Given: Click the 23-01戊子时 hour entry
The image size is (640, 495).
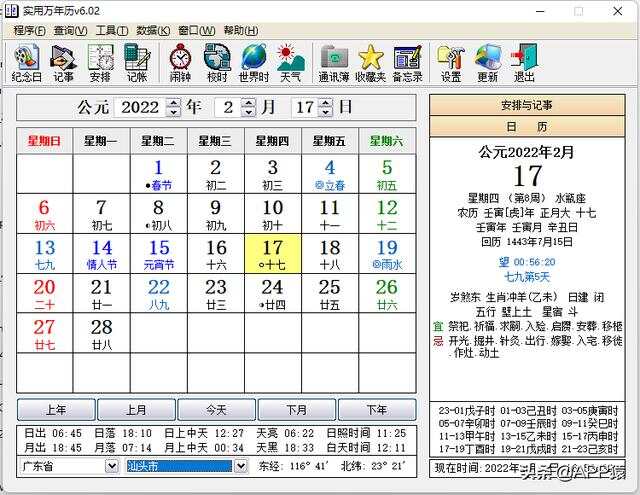Looking at the screenshot, I should click(466, 411).
